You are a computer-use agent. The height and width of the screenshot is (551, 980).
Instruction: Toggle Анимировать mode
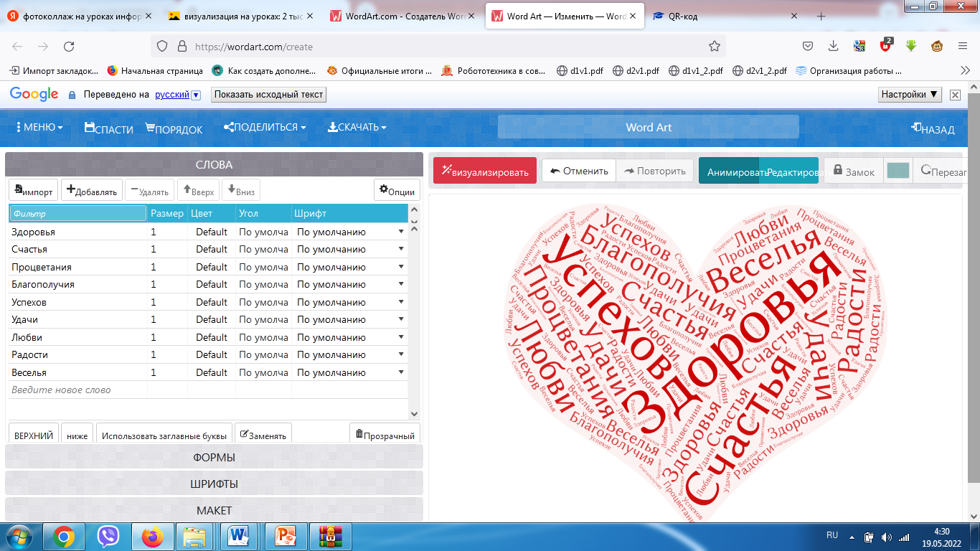(x=730, y=171)
